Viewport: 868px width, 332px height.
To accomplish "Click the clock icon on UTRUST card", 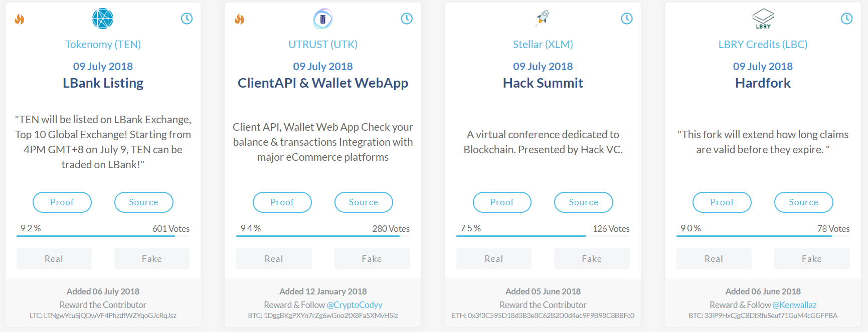I will [x=407, y=19].
